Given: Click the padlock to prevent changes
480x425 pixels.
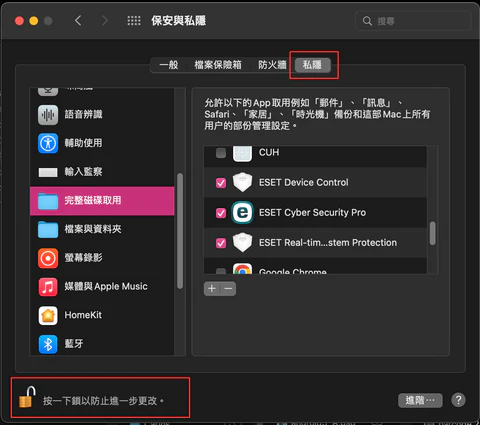Looking at the screenshot, I should [x=27, y=397].
